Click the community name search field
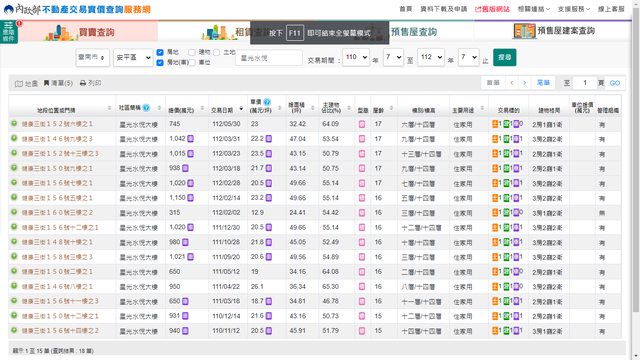640x360 pixels. (x=269, y=58)
